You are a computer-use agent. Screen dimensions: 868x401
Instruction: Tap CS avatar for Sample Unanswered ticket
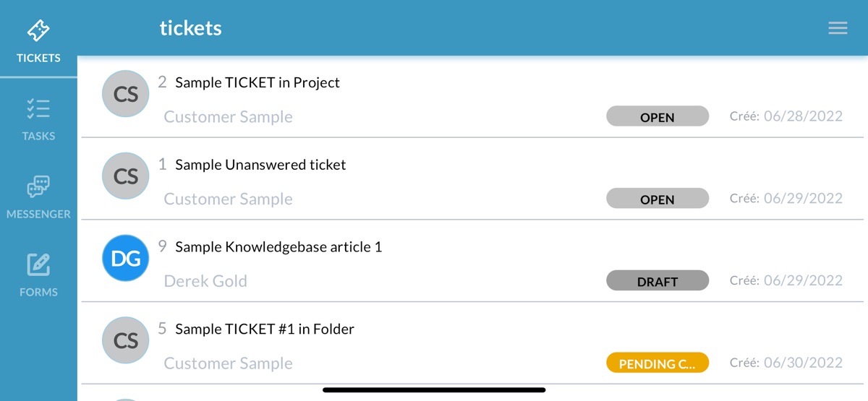(x=126, y=176)
